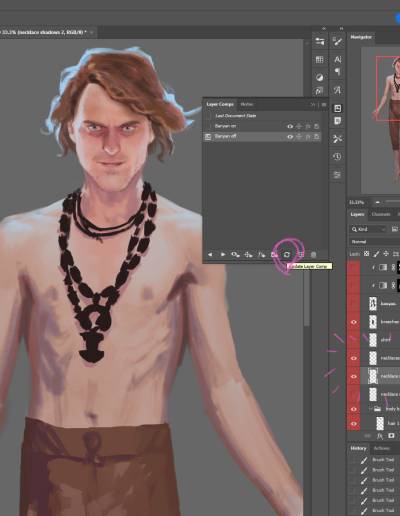Image resolution: width=400 pixels, height=516 pixels.
Task: Hide the breeches layer eye icon
Action: 354,322
